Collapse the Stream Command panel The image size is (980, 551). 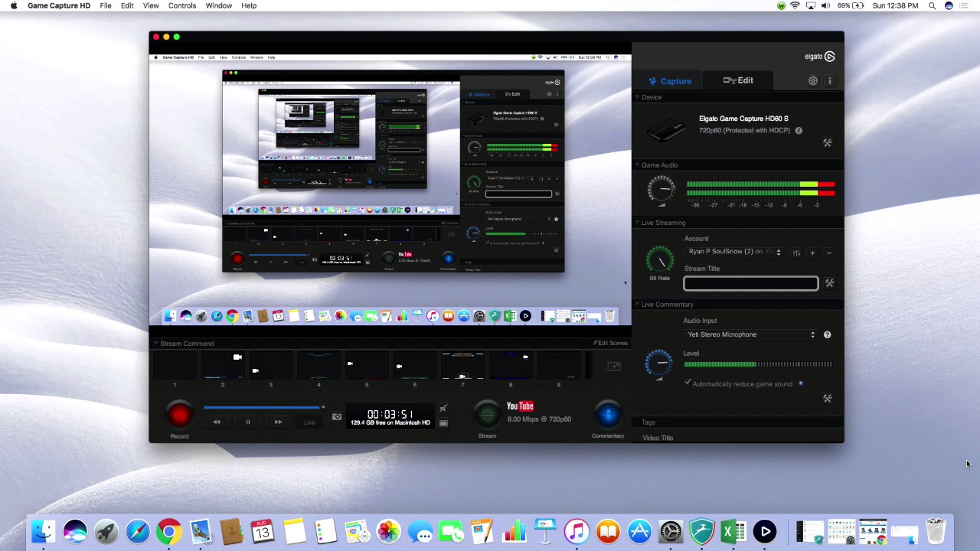155,344
